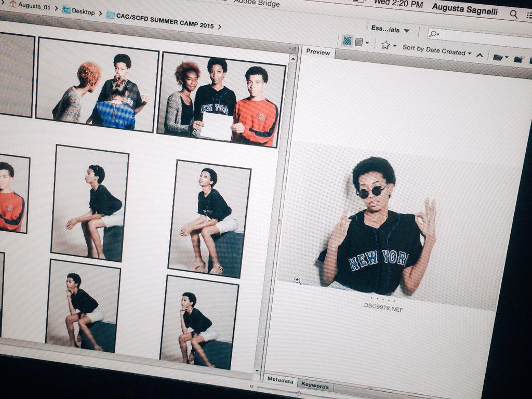Select CAC/SCFD SUMMER CAMP 2015 breadcrumb folder
This screenshot has width=532, height=399.
[160, 21]
